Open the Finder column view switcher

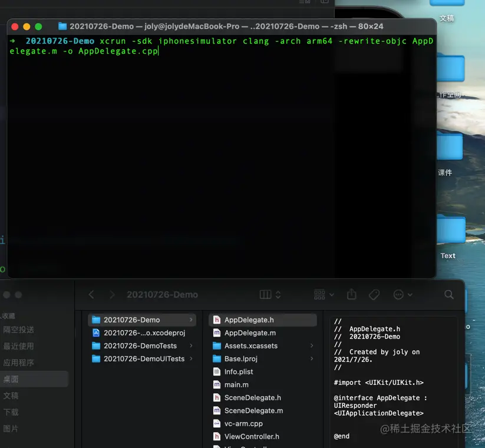click(x=270, y=295)
